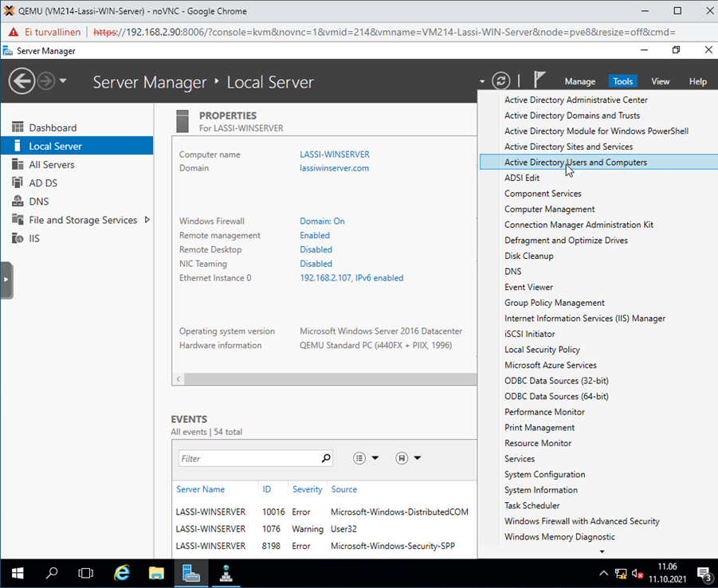This screenshot has height=588, width=718.
Task: Open Active Directory Administrative Center
Action: point(576,100)
